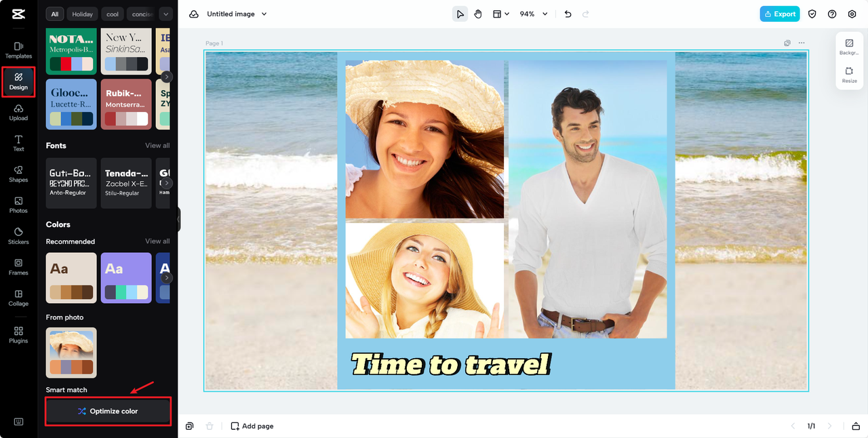Select the Time to travel text
The image size is (868, 438).
pyautogui.click(x=451, y=365)
